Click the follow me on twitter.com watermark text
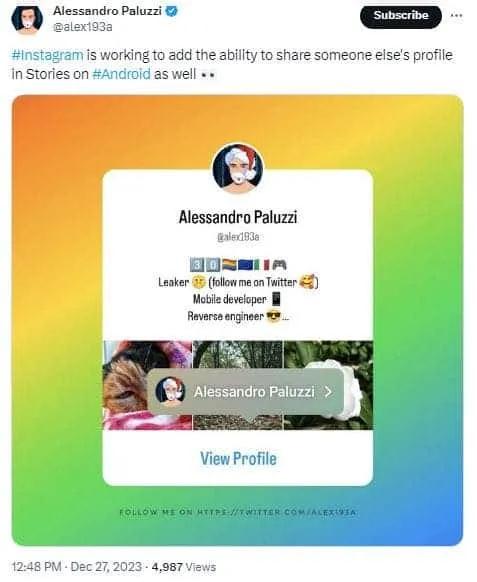477x582 pixels. (x=238, y=512)
